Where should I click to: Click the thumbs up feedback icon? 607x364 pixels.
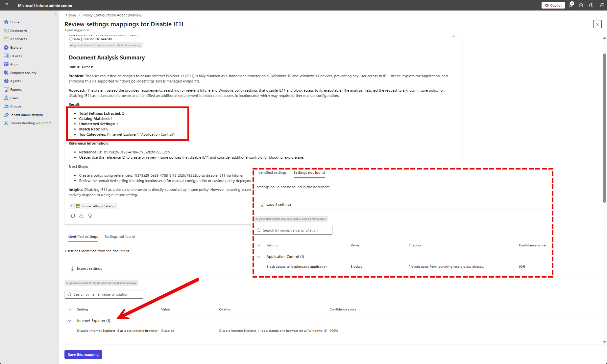(x=81, y=216)
